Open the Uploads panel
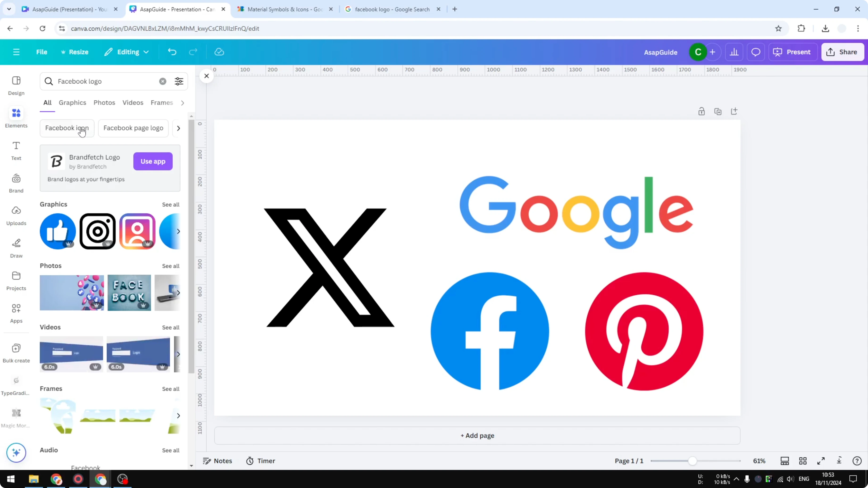Viewport: 868px width, 488px height. (x=16, y=215)
